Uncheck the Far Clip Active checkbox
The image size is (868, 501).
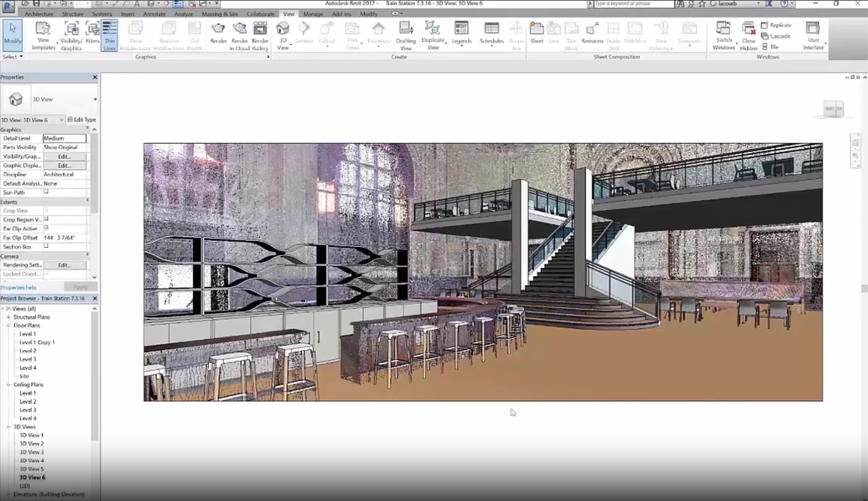(46, 228)
